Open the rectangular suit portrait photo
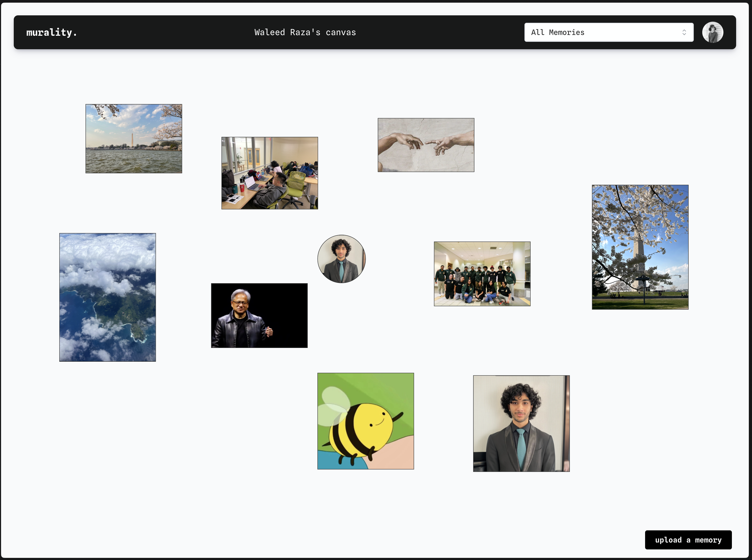752x560 pixels. (521, 423)
